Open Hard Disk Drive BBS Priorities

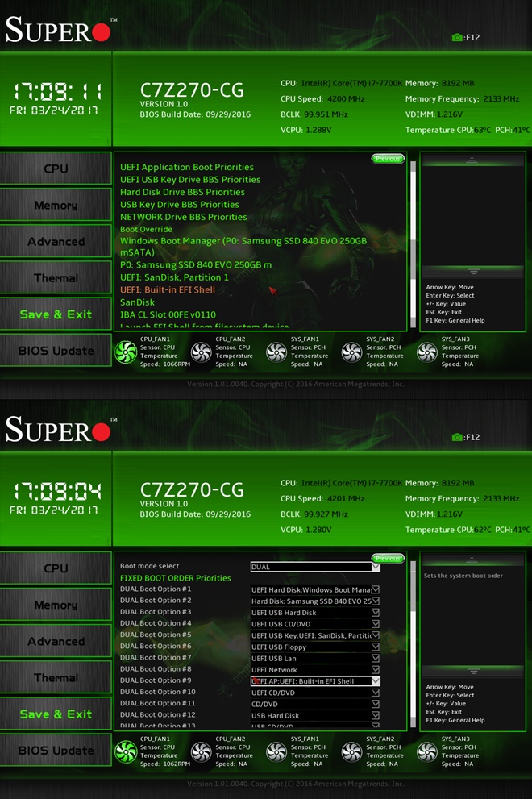click(x=182, y=192)
